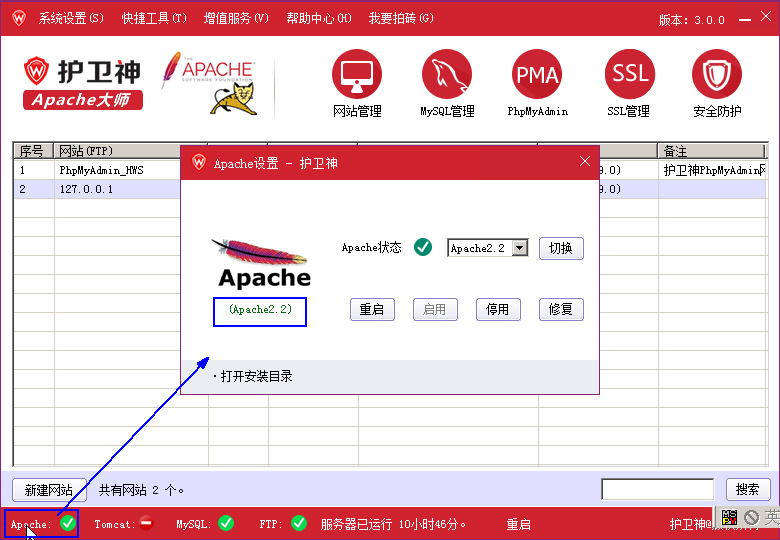Click the MySQL green check status icon
The image size is (780, 540).
[x=226, y=523]
